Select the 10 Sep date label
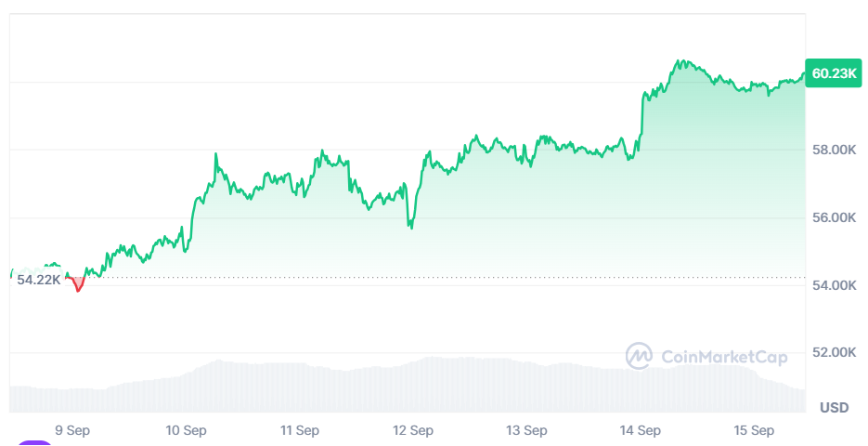This screenshot has height=446, width=868. pos(186,430)
